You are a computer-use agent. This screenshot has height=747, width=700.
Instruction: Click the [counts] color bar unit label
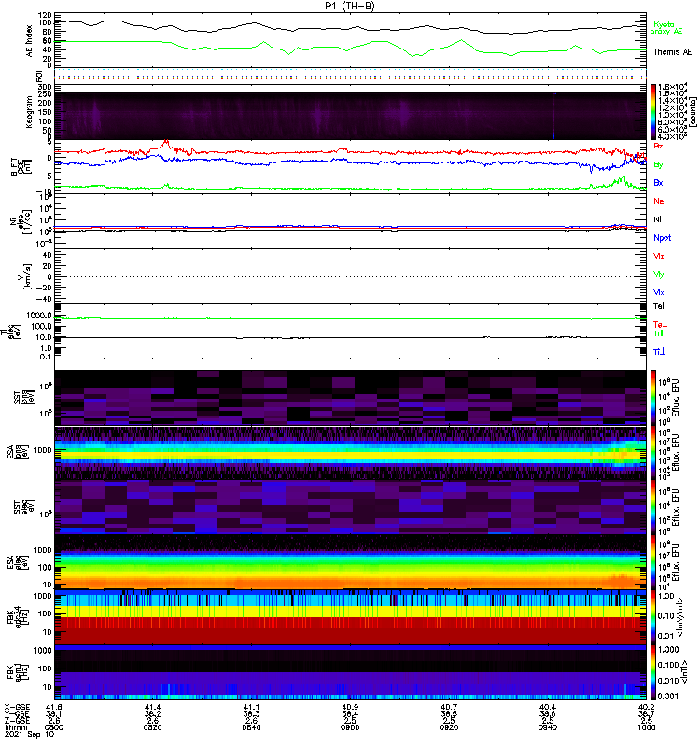pos(692,112)
